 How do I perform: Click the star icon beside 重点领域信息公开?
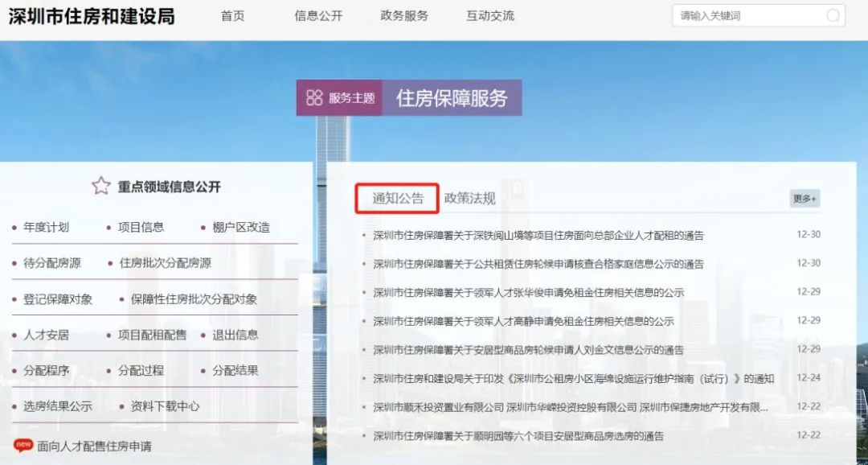(101, 186)
